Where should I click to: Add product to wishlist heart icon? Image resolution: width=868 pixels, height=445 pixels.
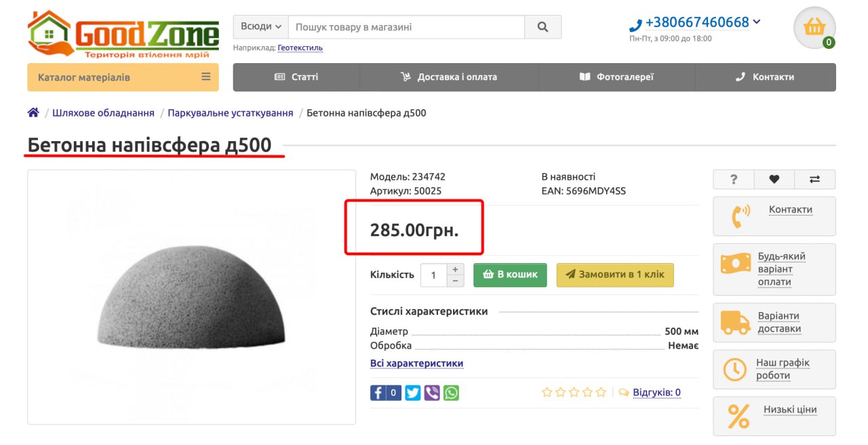coord(774,179)
